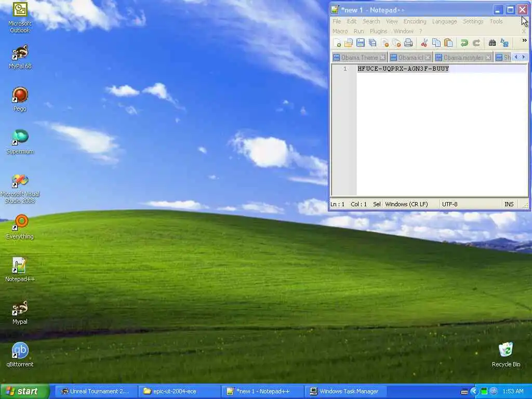Image resolution: width=532 pixels, height=399 pixels.
Task: Open the Search menu
Action: [371, 21]
